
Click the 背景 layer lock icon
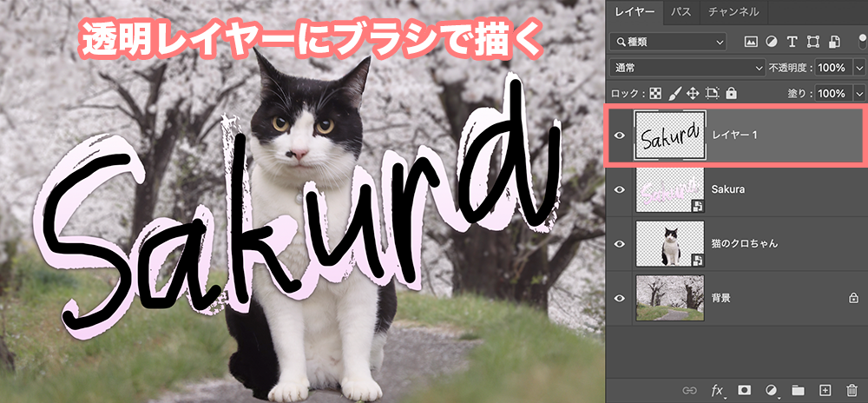tap(853, 298)
